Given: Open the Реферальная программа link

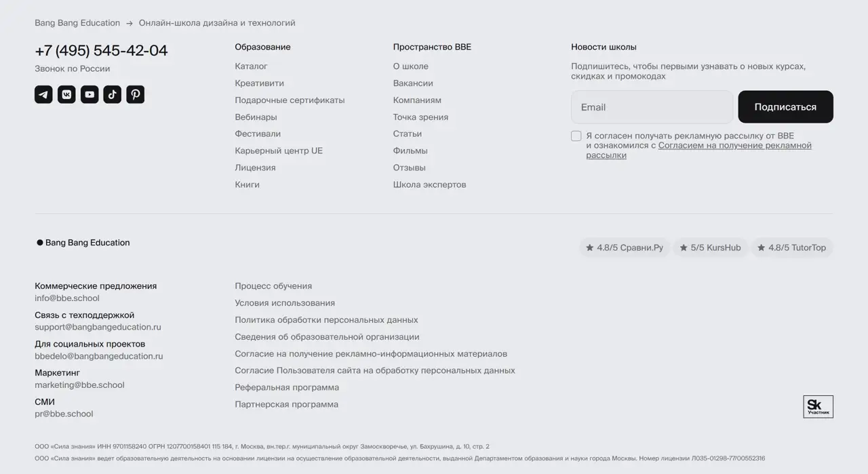Looking at the screenshot, I should click(287, 388).
